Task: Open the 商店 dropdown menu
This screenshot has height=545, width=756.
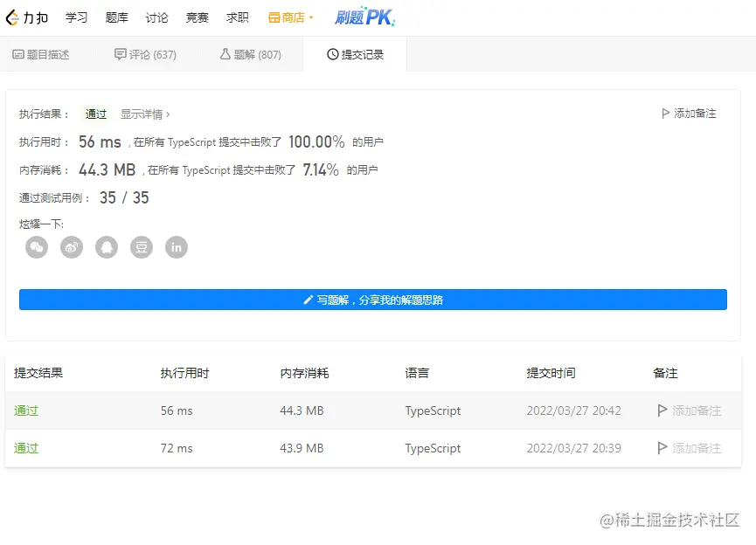Action: coord(291,17)
